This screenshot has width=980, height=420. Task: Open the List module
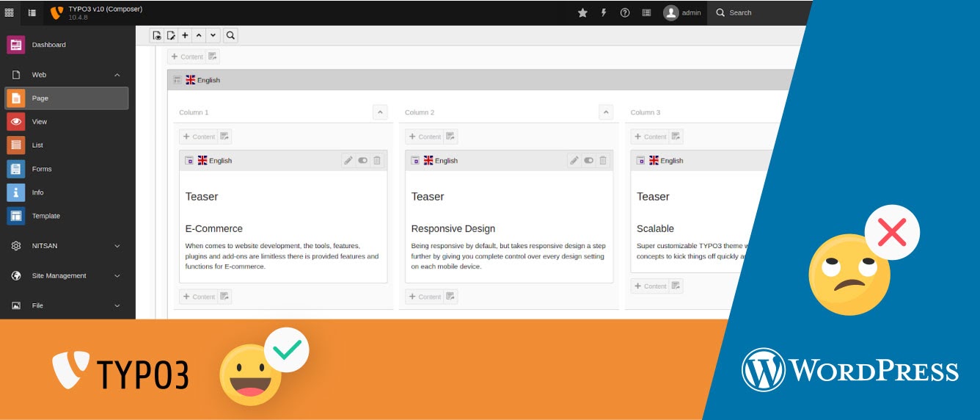coord(67,145)
